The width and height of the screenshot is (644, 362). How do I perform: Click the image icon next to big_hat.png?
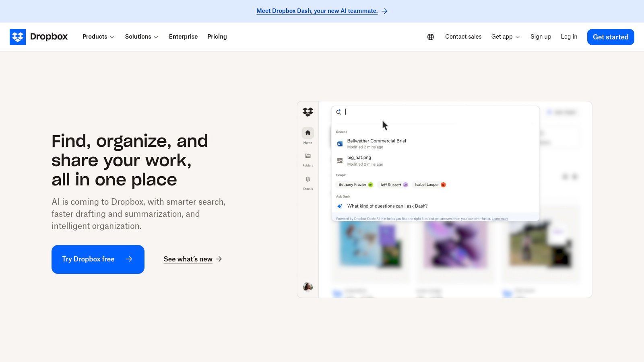(339, 160)
